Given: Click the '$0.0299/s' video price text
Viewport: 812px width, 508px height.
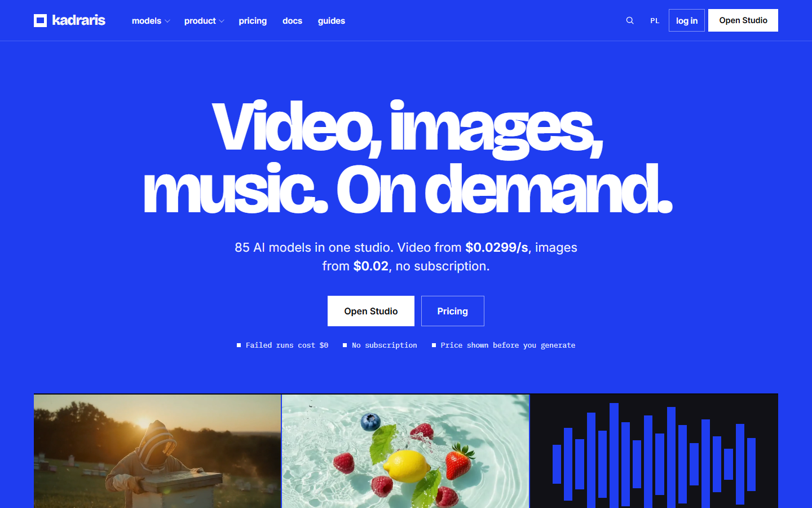Looking at the screenshot, I should click(x=497, y=247).
